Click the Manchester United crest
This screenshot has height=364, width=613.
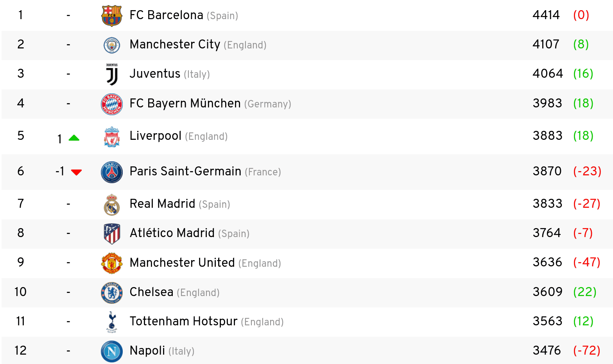coord(112,263)
